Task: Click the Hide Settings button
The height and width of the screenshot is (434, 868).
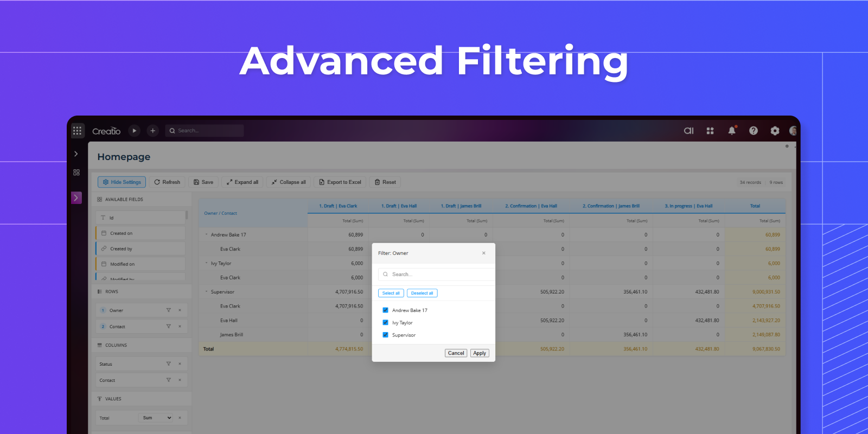Action: pos(122,182)
